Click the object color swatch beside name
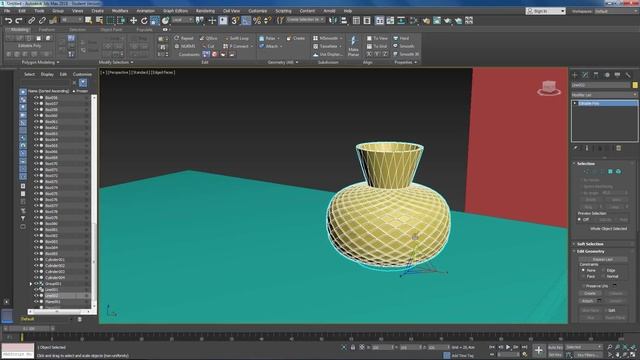The height and width of the screenshot is (360, 640). pos(635,85)
